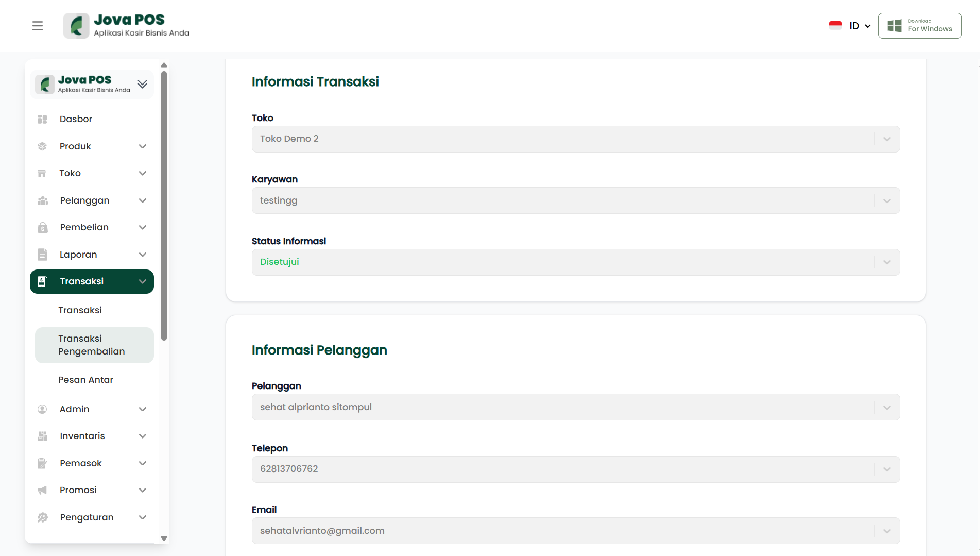This screenshot has height=556, width=980.
Task: Click Download For Windows button
Action: point(920,26)
